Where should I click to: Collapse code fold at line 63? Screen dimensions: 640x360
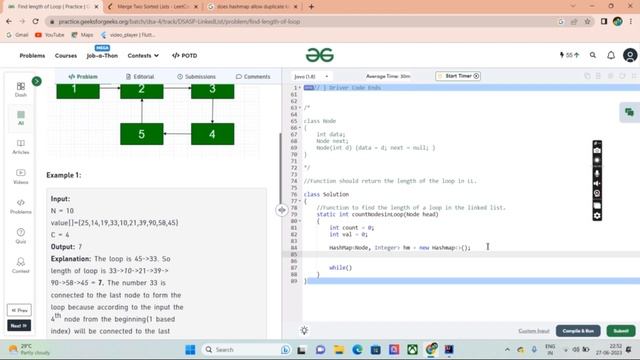(x=300, y=108)
